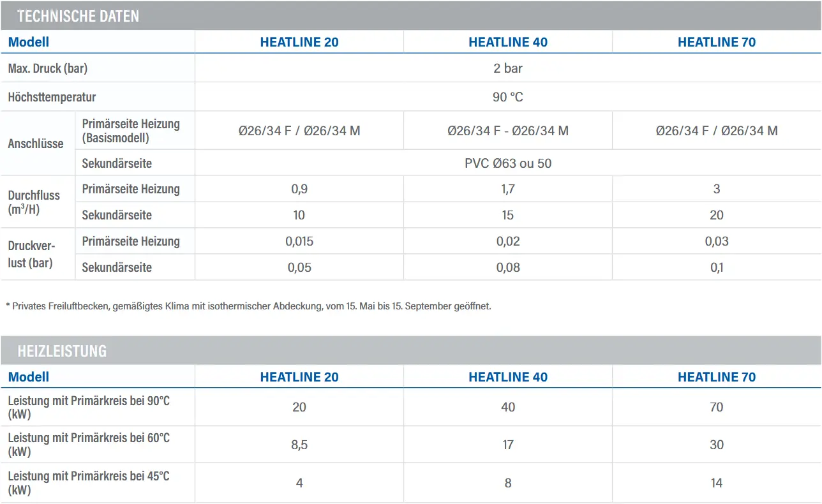The height and width of the screenshot is (504, 822).
Task: Click power value '14' in the 45°C row
Action: [717, 483]
